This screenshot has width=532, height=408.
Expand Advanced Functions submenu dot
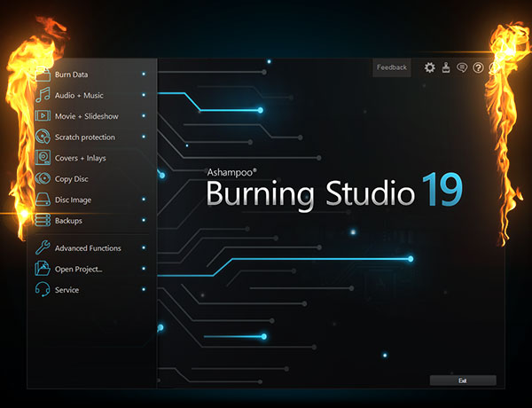[144, 247]
